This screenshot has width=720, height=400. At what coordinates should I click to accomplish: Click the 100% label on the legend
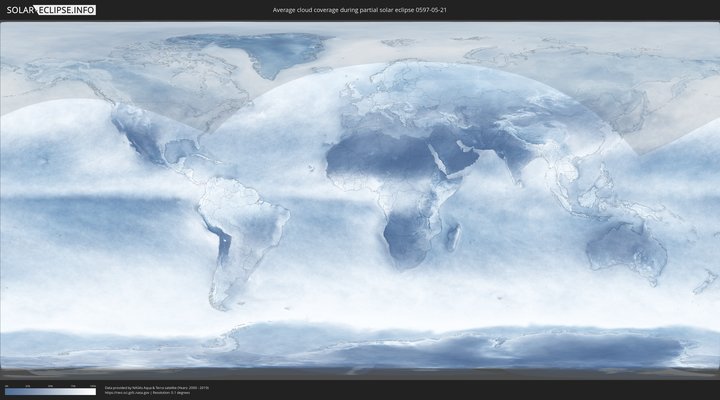point(93,386)
